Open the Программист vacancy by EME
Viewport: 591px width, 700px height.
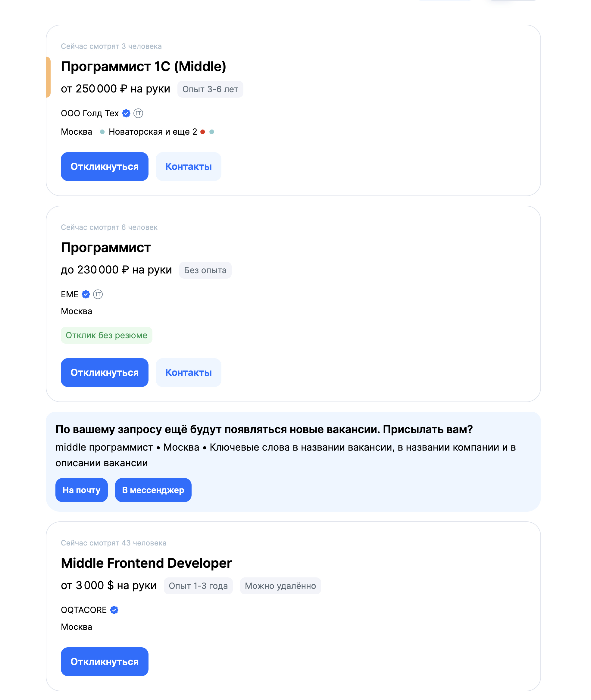105,248
